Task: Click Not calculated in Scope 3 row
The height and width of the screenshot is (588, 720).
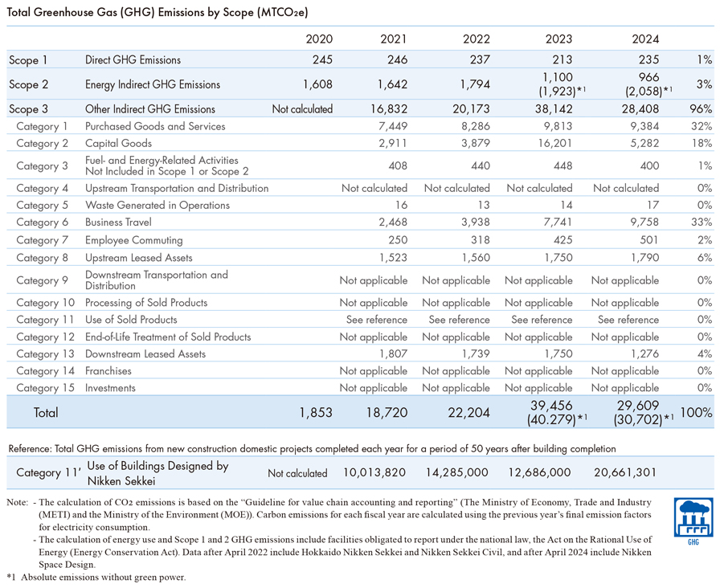Action: coord(302,109)
